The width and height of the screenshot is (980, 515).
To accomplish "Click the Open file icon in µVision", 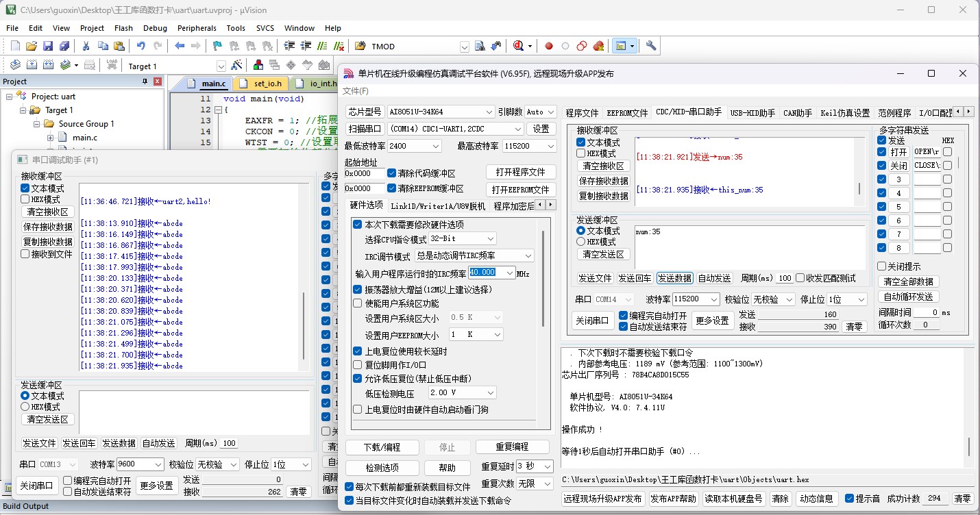I will click(x=32, y=46).
